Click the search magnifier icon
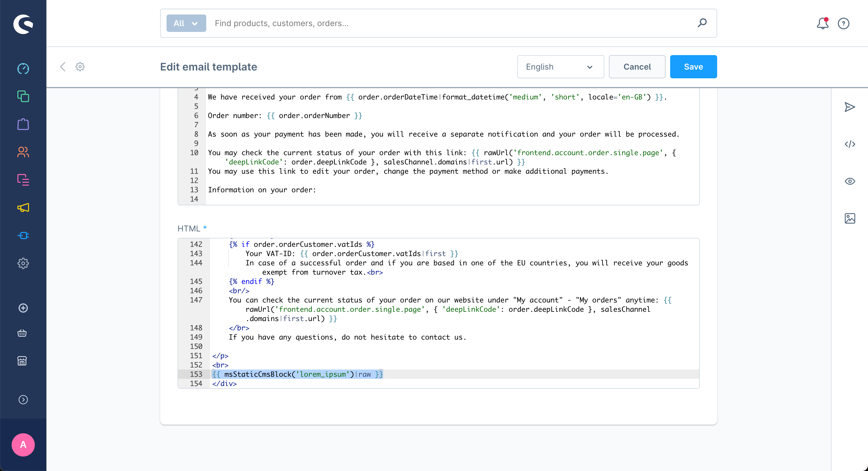 point(702,23)
